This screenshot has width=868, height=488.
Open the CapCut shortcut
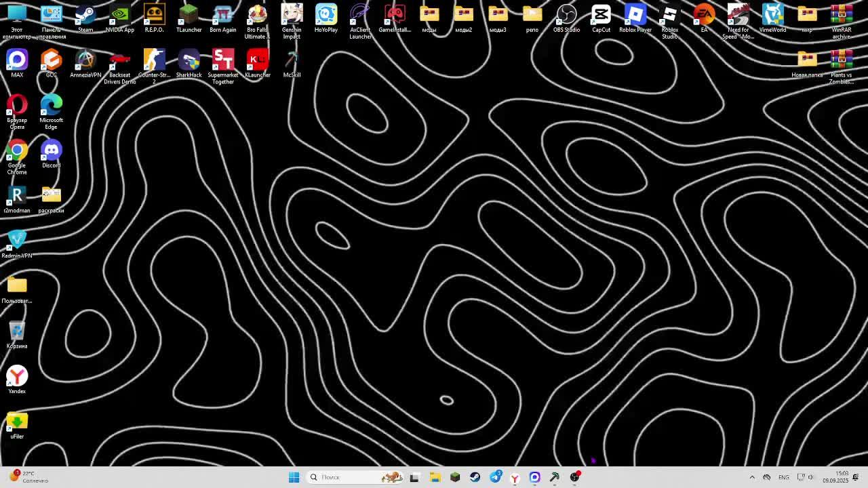[601, 18]
